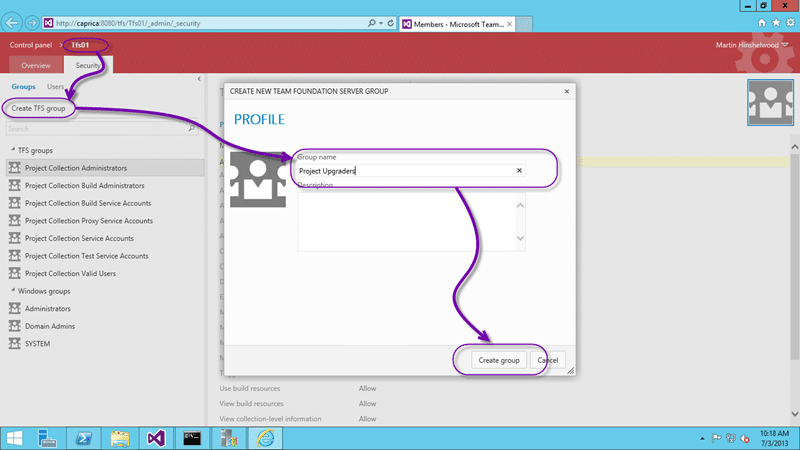Collapse the left groups panel chevron

pyautogui.click(x=199, y=79)
